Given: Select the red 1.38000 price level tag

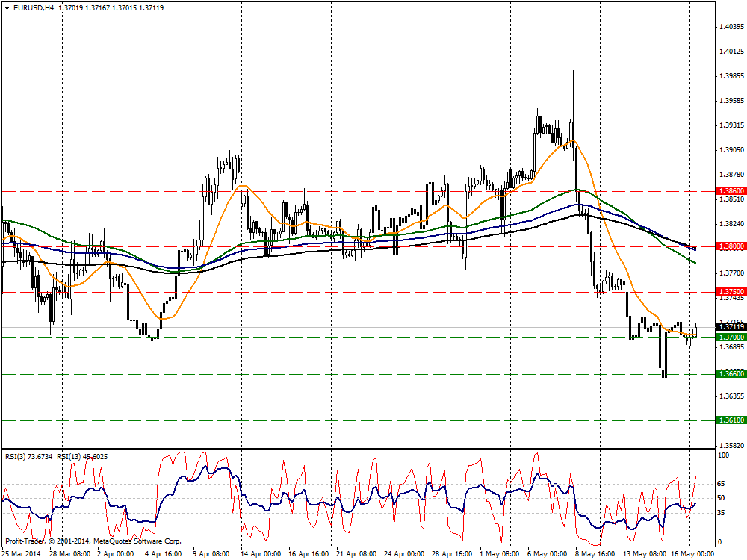Looking at the screenshot, I should (730, 246).
